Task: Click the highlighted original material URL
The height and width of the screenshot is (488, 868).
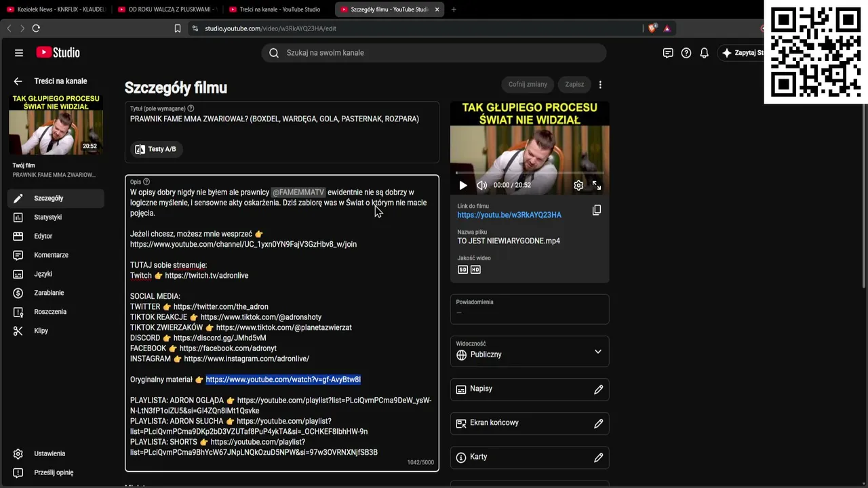Action: click(x=283, y=380)
